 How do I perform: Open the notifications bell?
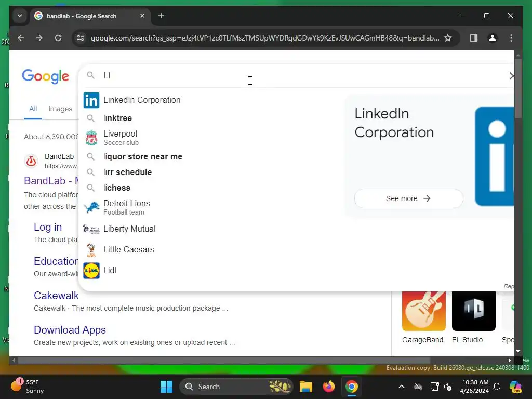click(497, 387)
